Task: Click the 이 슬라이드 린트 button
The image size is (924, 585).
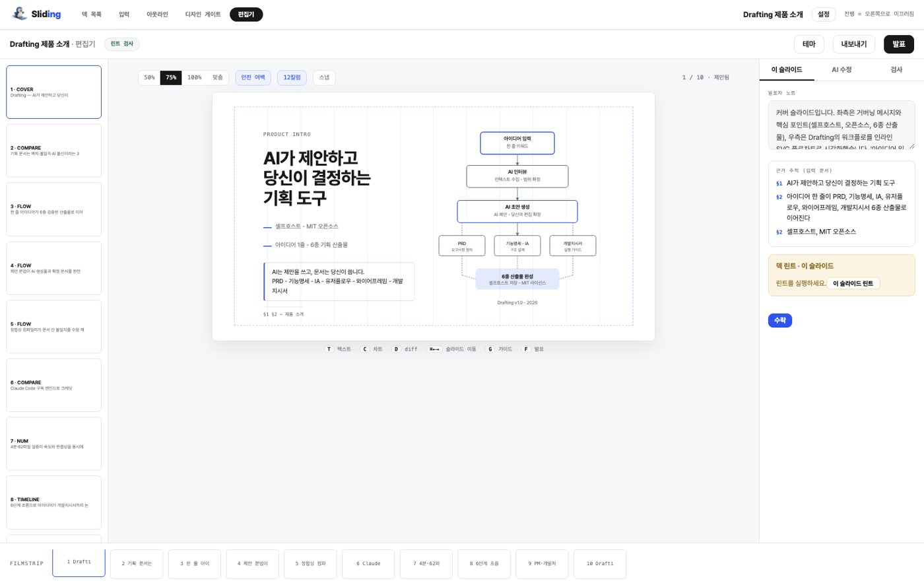Action: 853,283
